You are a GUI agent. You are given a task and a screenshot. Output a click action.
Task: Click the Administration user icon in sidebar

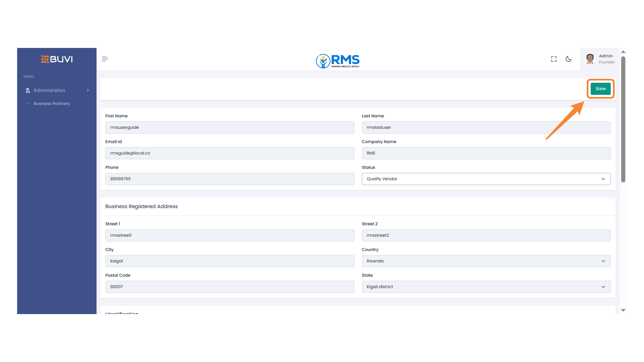pyautogui.click(x=28, y=90)
